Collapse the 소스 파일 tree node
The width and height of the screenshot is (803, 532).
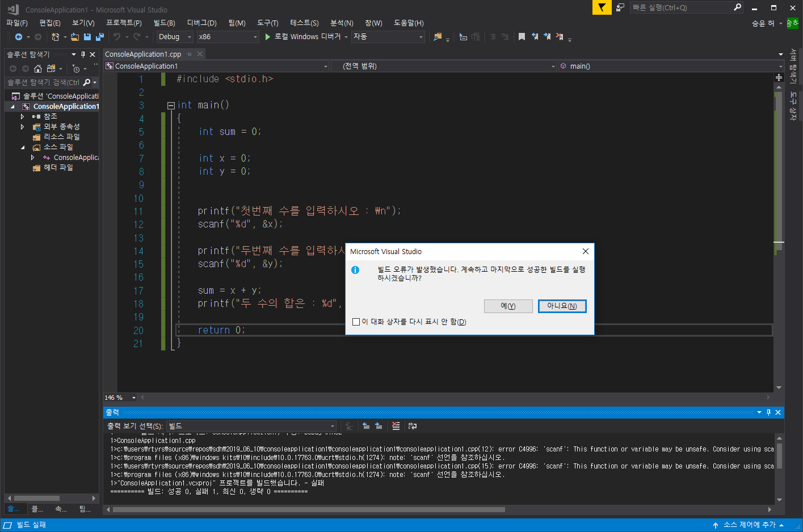(22, 147)
